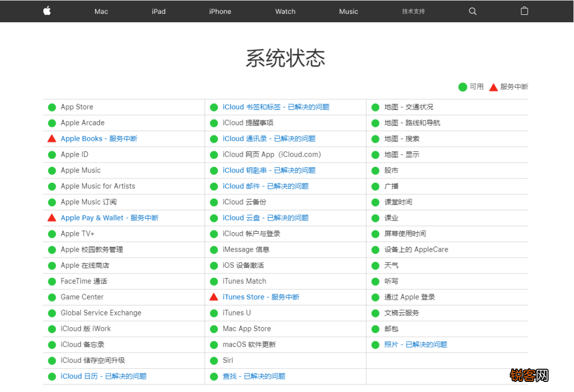
Task: Click the Apple logo in navigation bar
Action: [x=47, y=11]
